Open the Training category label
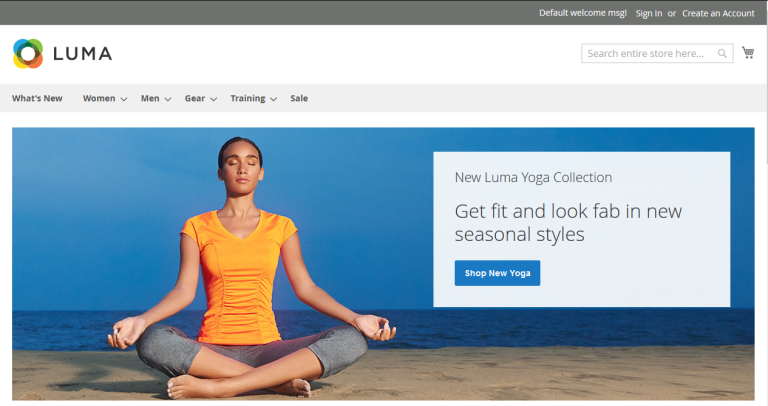 click(x=247, y=98)
